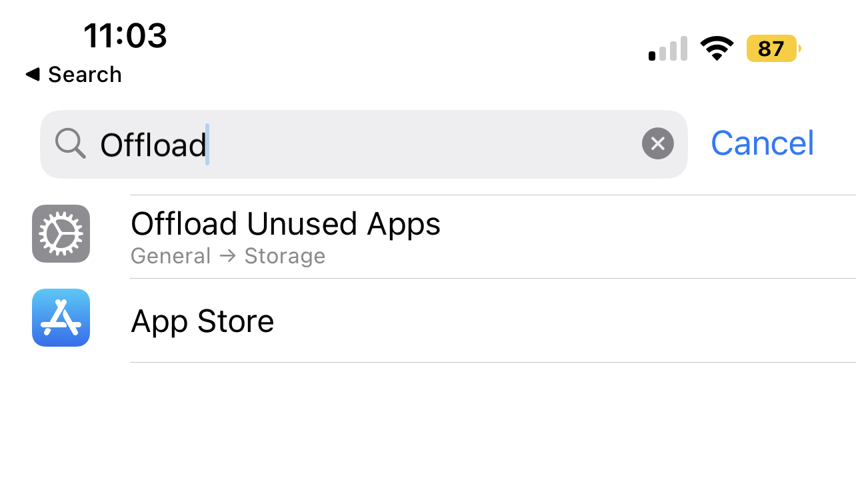
Task: Return to the previous Search app label
Action: [85, 75]
